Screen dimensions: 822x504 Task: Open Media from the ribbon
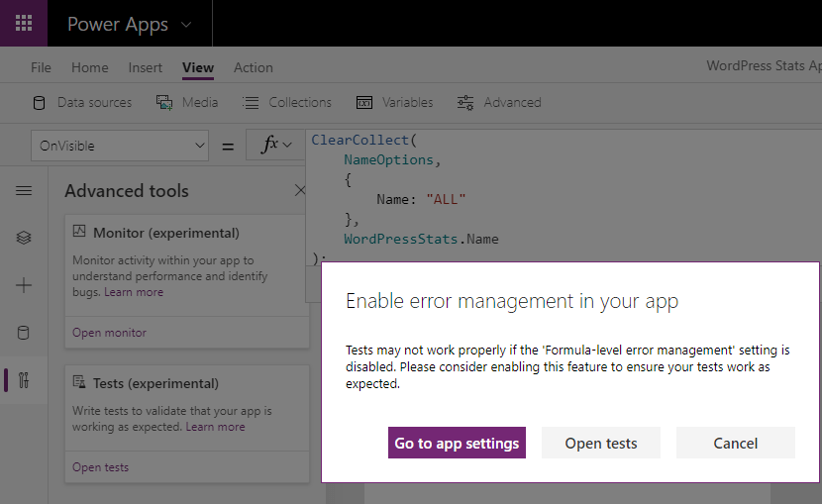click(200, 102)
